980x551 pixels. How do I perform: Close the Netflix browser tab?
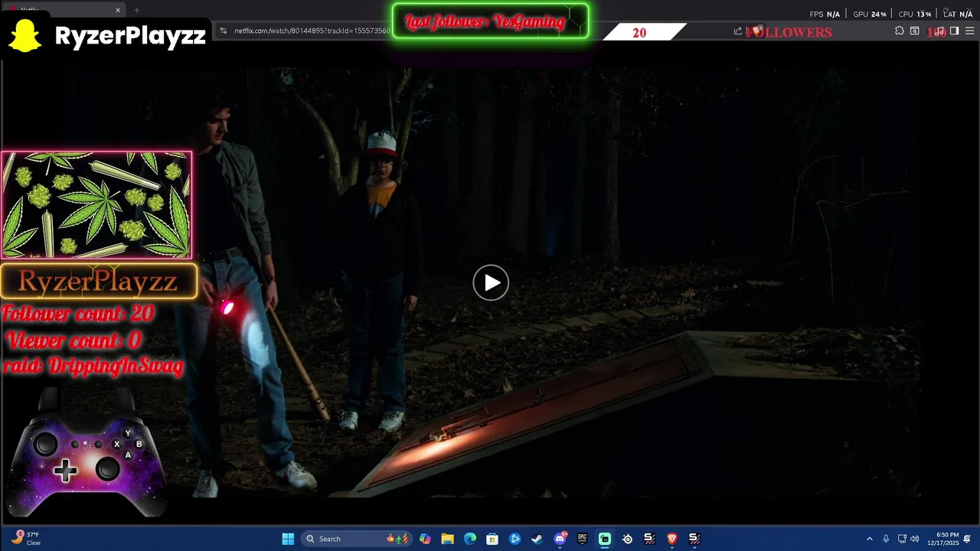pos(118,10)
